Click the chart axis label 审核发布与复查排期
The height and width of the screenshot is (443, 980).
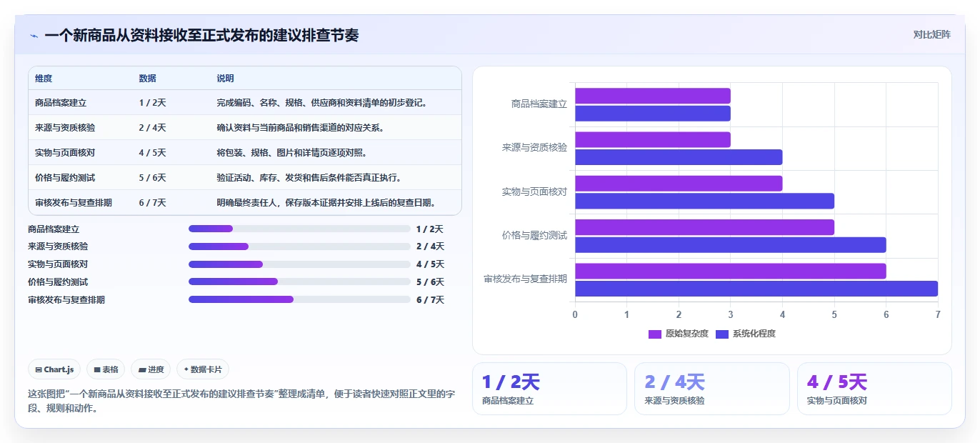tap(526, 279)
